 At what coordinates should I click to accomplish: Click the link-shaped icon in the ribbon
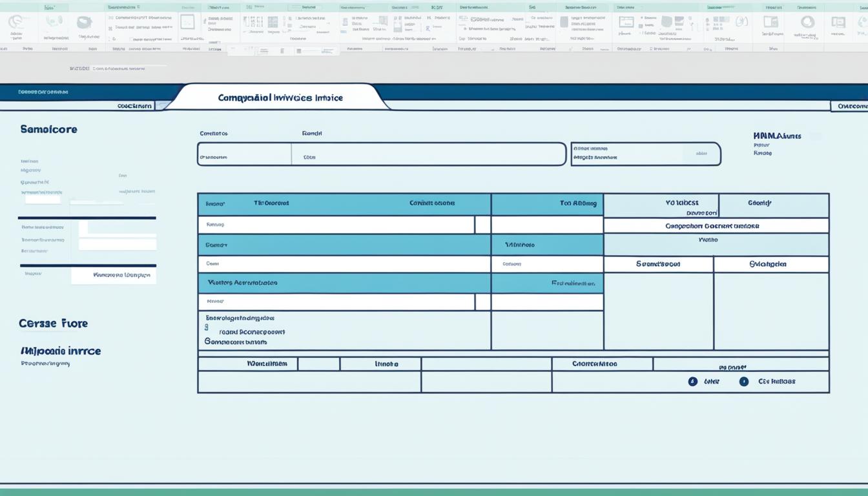click(x=56, y=22)
